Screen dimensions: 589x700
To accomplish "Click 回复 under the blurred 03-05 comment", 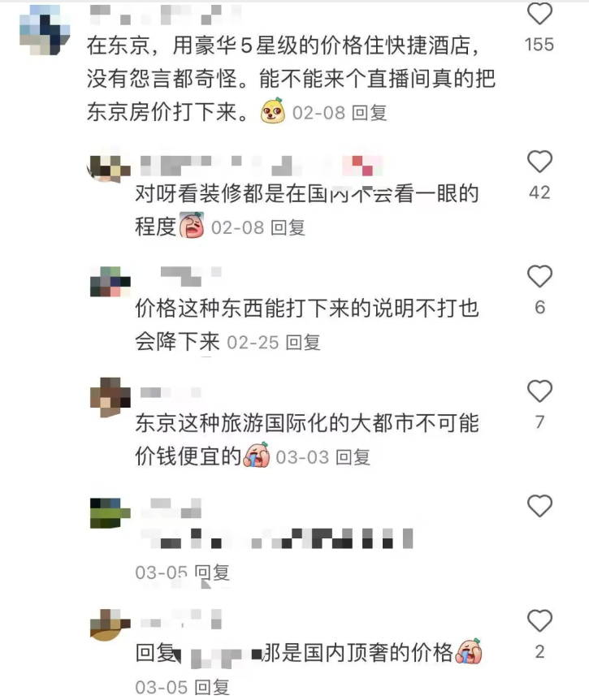I will coord(212,573).
